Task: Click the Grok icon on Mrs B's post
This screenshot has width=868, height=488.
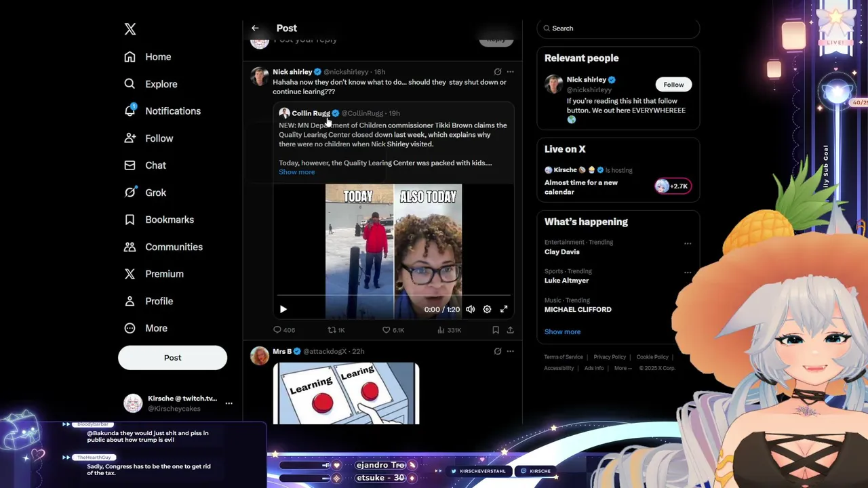Action: coord(498,351)
